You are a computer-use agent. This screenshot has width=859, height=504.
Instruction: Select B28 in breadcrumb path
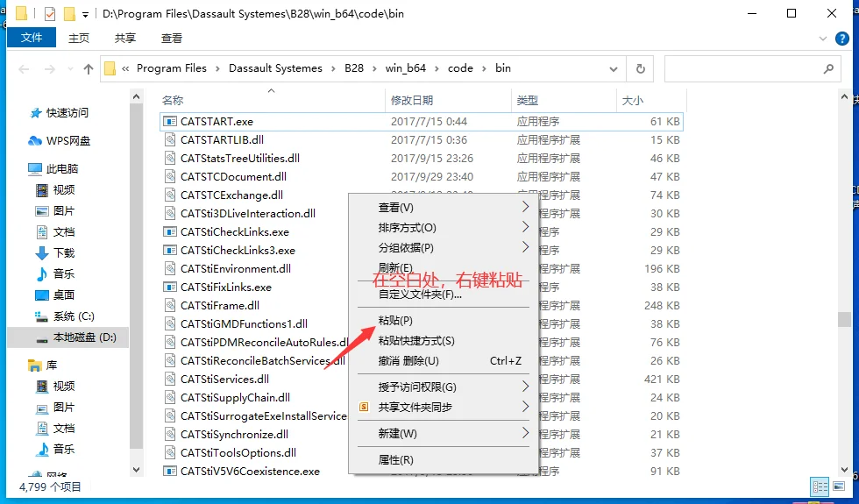coord(354,68)
